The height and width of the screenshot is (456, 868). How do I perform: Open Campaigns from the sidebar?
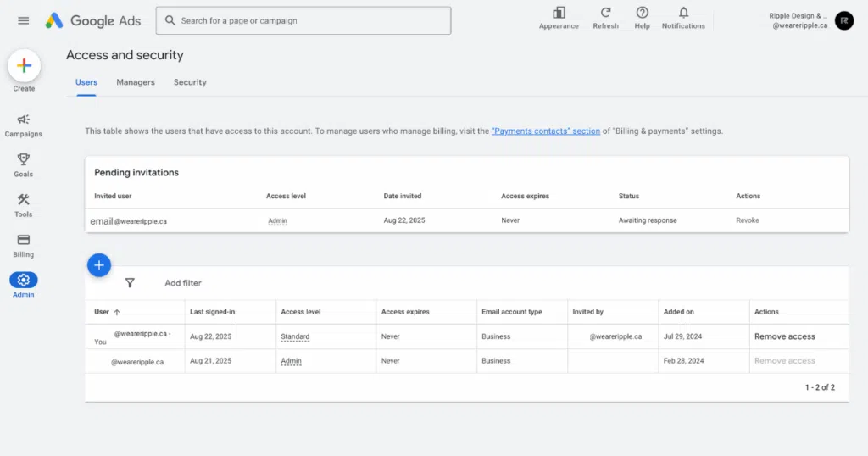click(24, 120)
